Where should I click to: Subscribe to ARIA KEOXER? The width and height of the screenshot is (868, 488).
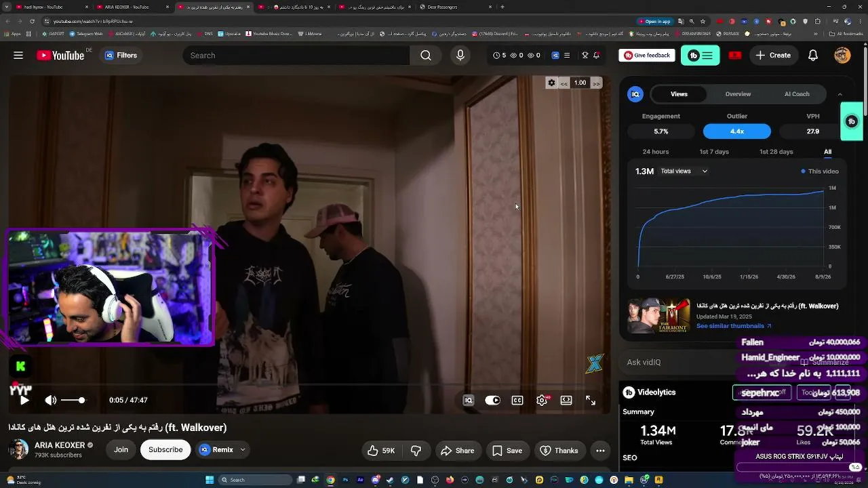(x=165, y=450)
